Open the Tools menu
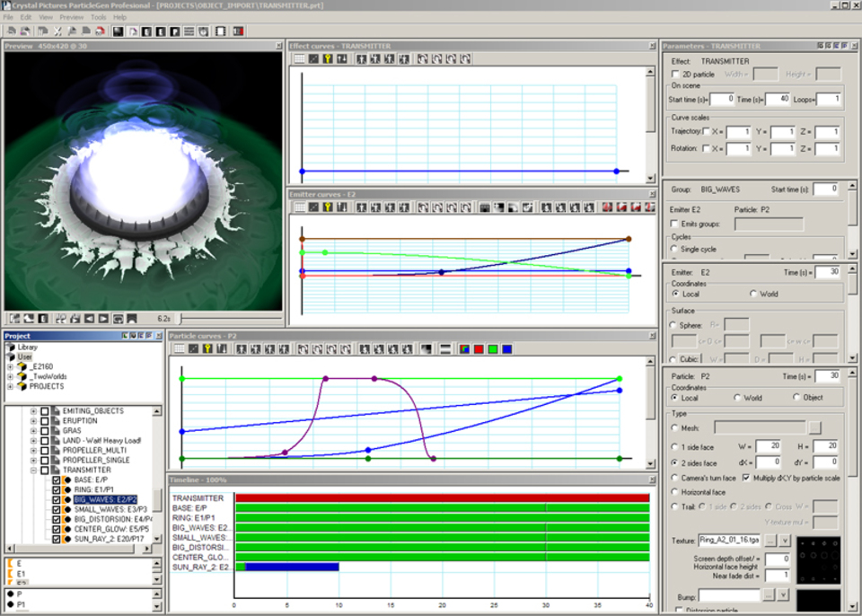862x616 pixels. 98,17
